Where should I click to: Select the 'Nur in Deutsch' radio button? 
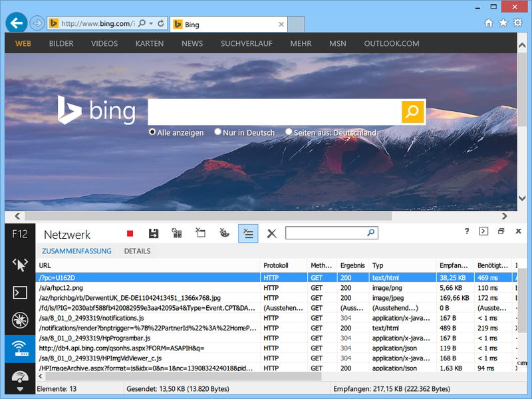218,132
